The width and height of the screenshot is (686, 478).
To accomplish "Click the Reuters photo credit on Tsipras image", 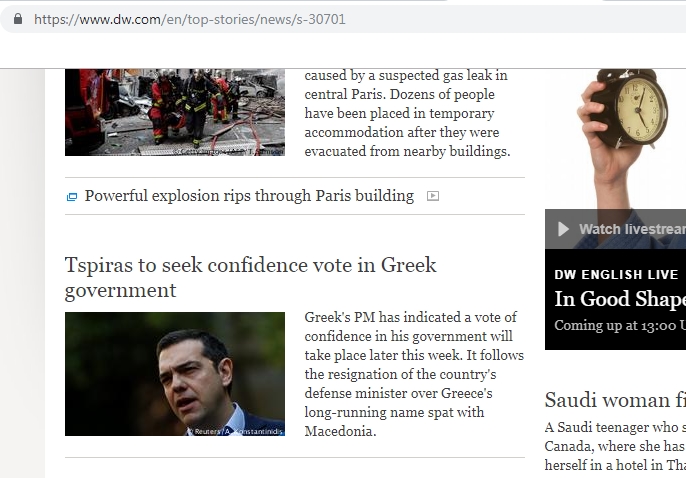I will coord(235,430).
